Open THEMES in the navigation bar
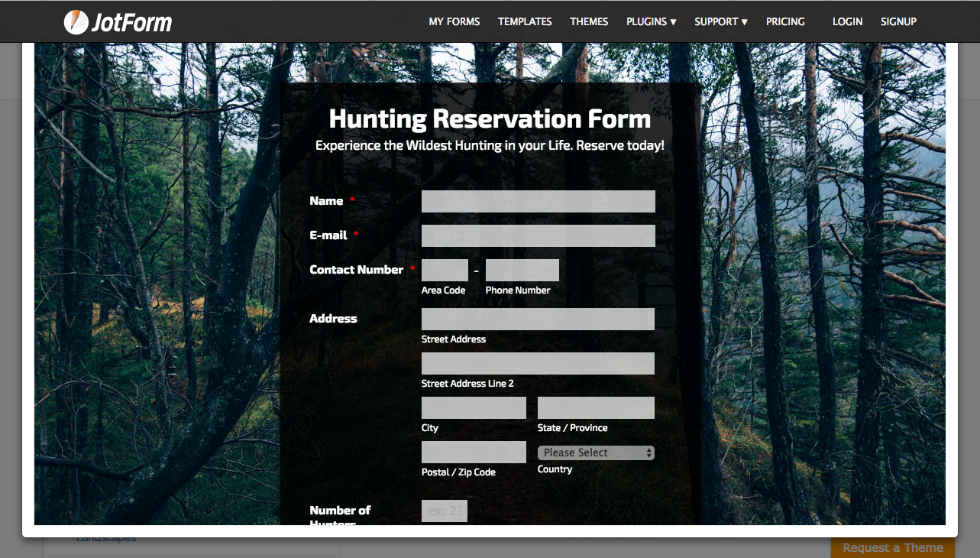Screen dimensions: 980x558 point(589,21)
